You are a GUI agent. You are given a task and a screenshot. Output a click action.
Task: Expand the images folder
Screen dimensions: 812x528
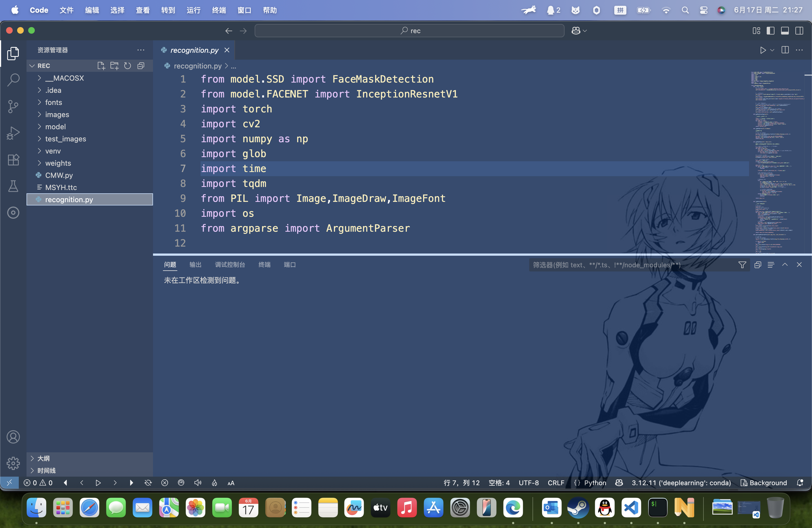pyautogui.click(x=89, y=115)
